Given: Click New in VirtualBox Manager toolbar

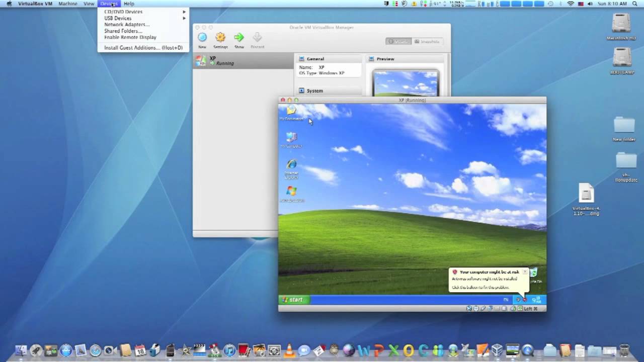Looking at the screenshot, I should coord(202,40).
